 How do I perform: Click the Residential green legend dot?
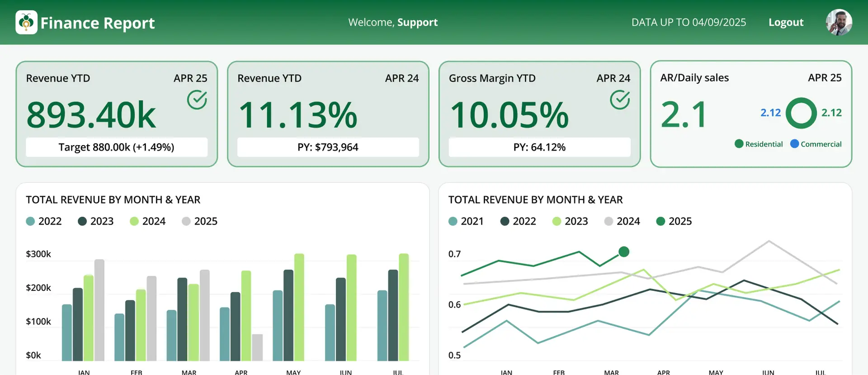pos(739,144)
